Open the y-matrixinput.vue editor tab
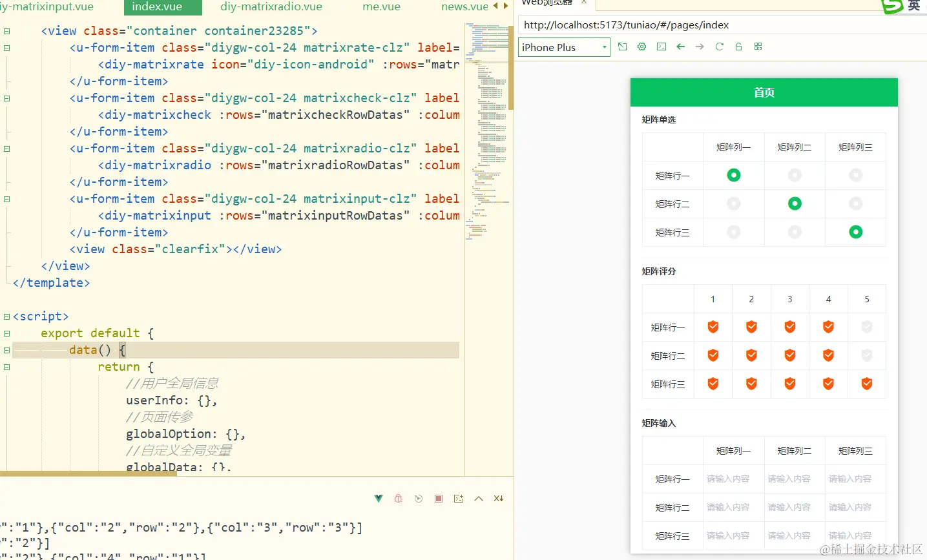This screenshot has height=560, width=927. pyautogui.click(x=47, y=7)
